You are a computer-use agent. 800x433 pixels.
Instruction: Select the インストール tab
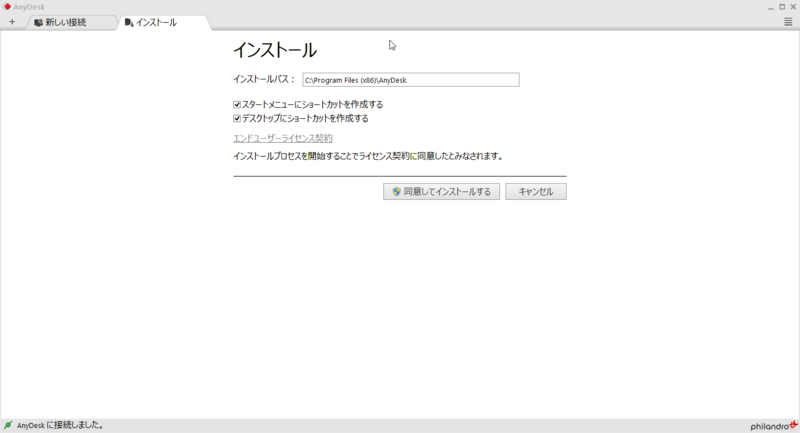coord(164,22)
